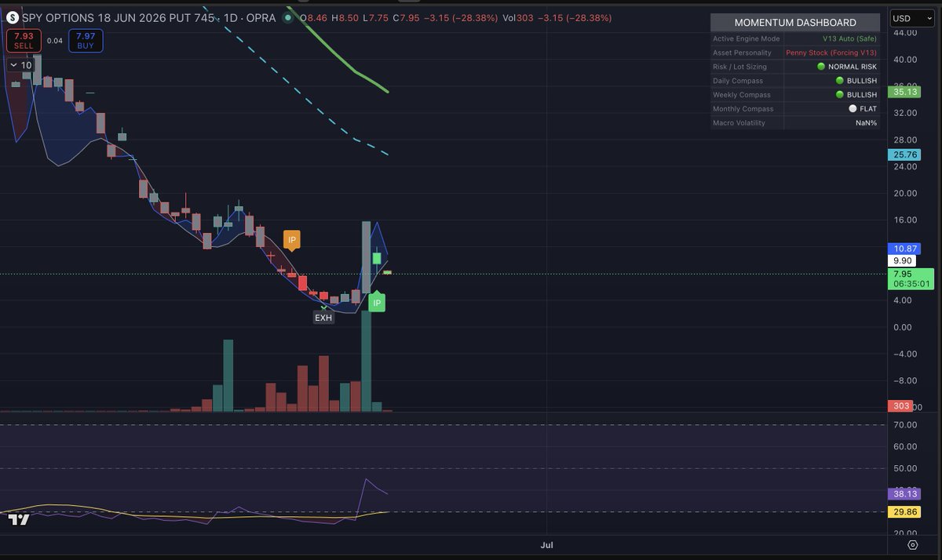
Task: Click the TradingView logo
Action: tap(19, 519)
